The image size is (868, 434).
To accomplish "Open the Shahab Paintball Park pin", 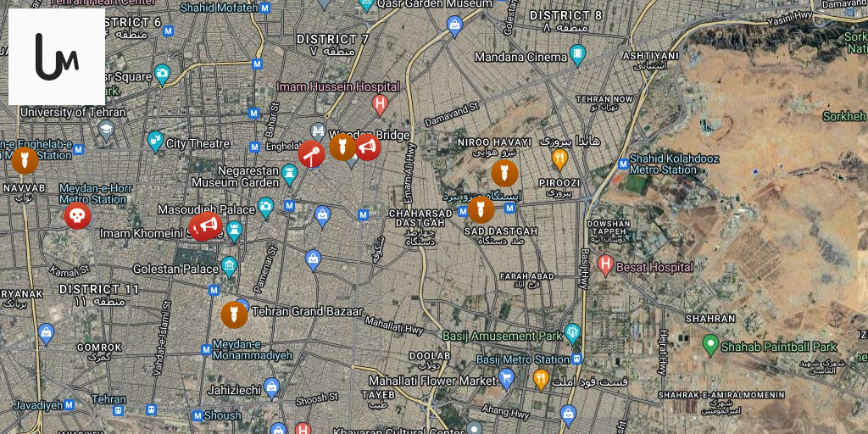I will pos(710,346).
